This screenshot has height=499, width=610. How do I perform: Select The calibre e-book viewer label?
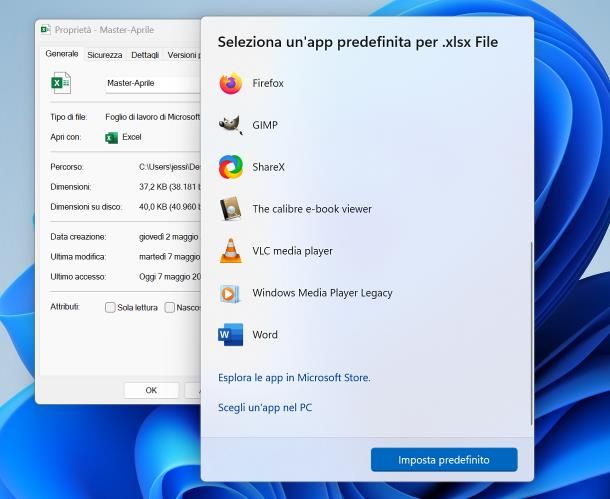pos(312,209)
